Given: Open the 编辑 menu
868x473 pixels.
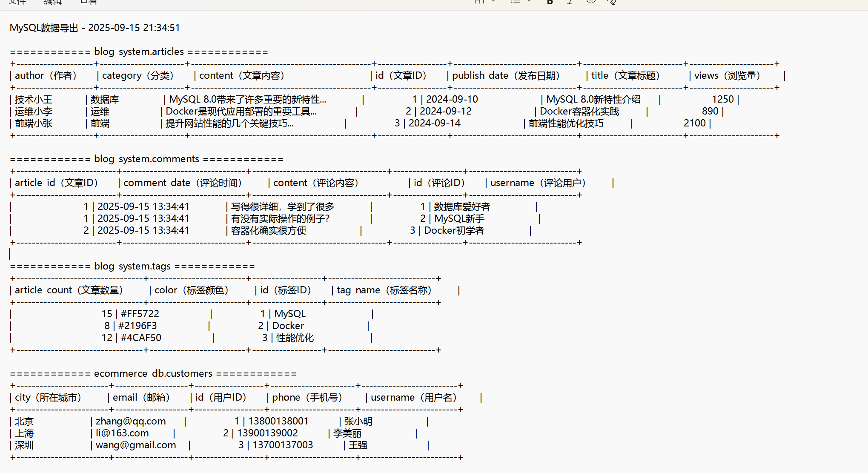Looking at the screenshot, I should pyautogui.click(x=53, y=2).
